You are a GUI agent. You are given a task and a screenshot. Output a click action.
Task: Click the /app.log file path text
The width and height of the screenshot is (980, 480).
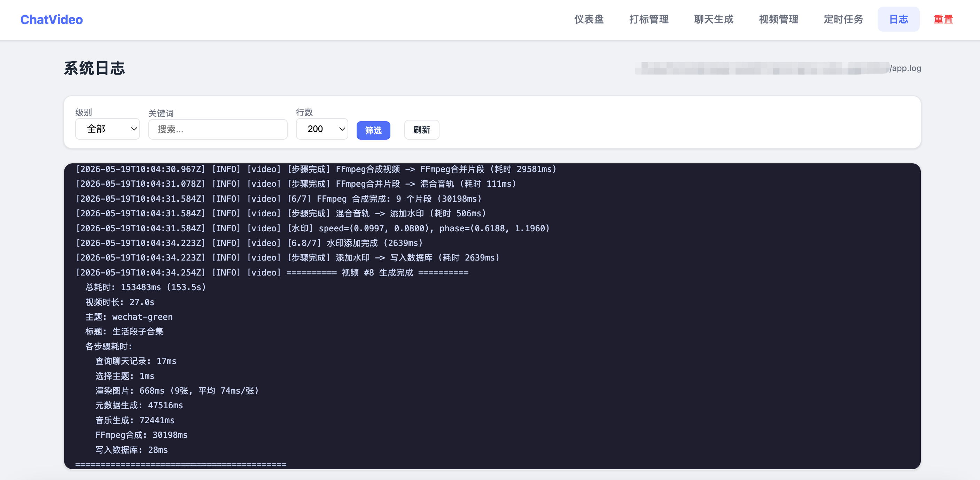click(x=905, y=68)
